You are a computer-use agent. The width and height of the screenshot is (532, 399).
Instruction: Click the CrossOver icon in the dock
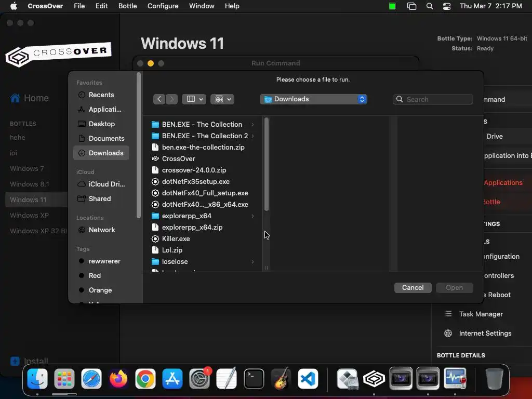374,378
